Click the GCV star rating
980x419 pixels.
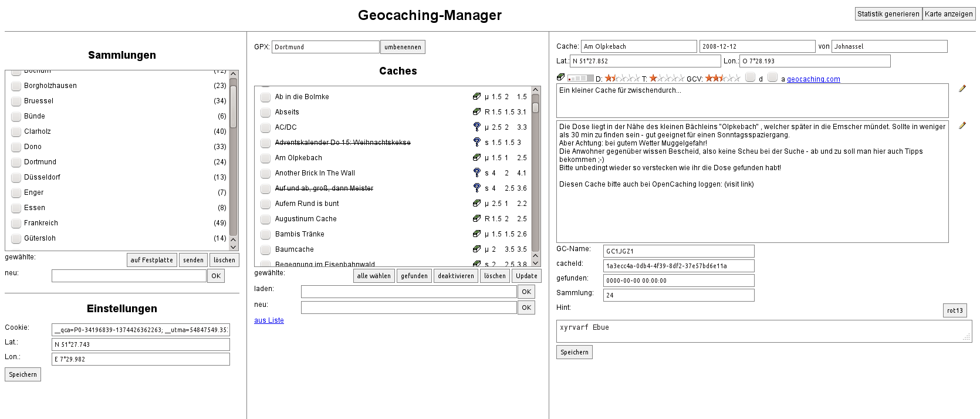pyautogui.click(x=722, y=78)
